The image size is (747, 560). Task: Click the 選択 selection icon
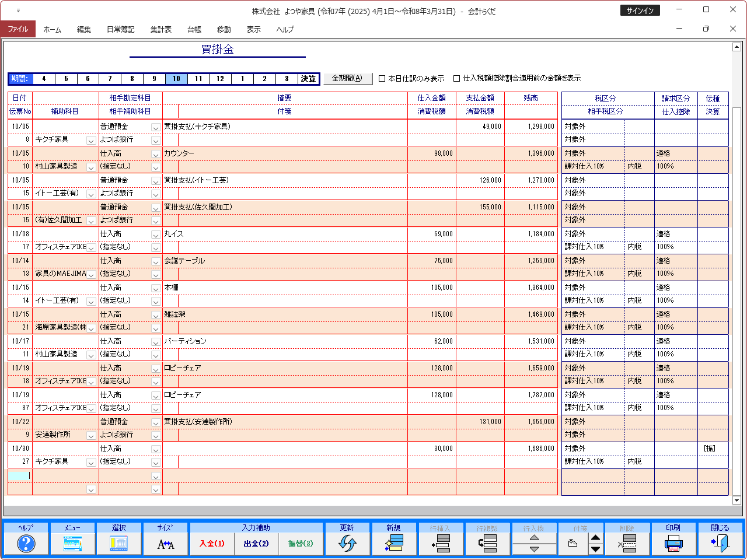coord(119,544)
